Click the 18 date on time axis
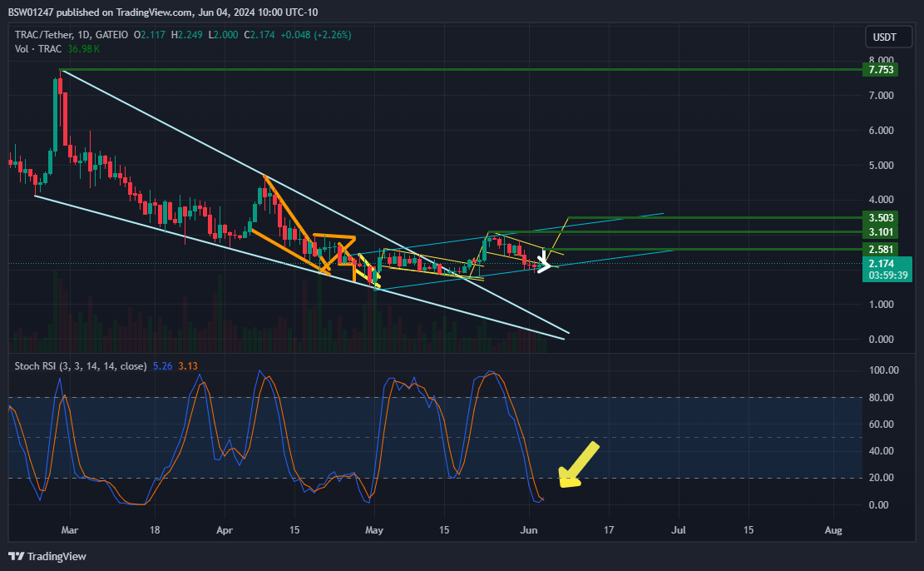Screen dimensions: 924x571 (x=155, y=530)
